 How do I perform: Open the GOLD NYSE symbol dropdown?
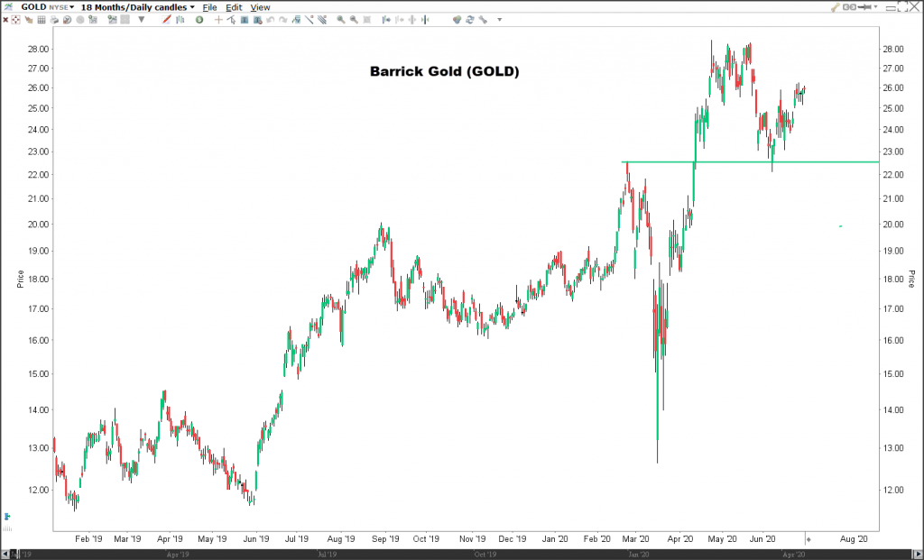47,7
